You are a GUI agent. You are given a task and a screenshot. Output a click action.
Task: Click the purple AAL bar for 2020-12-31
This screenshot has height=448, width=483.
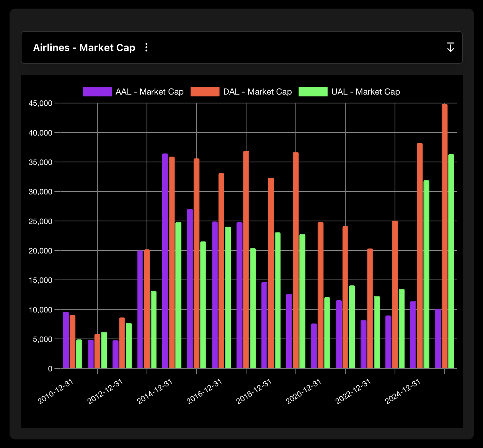click(x=314, y=346)
